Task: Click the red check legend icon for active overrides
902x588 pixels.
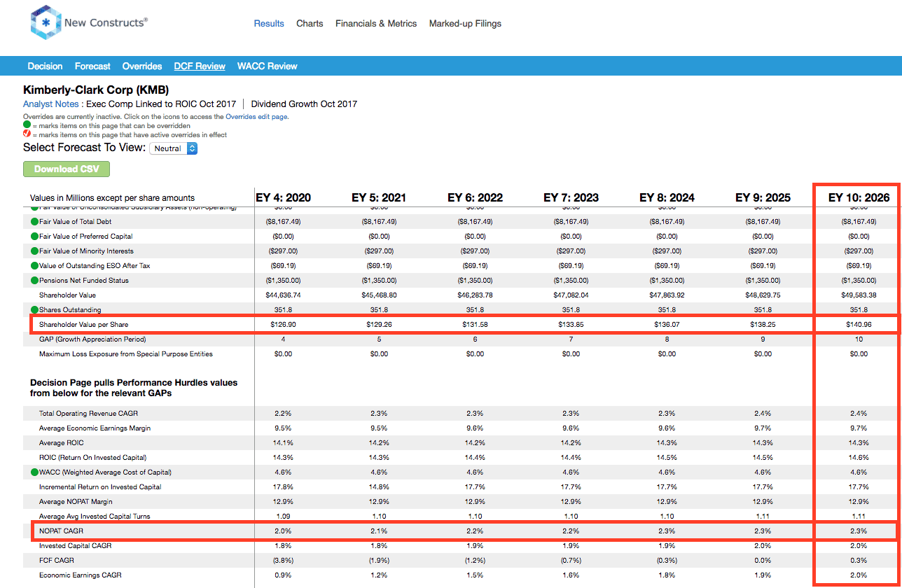Action: 27,134
